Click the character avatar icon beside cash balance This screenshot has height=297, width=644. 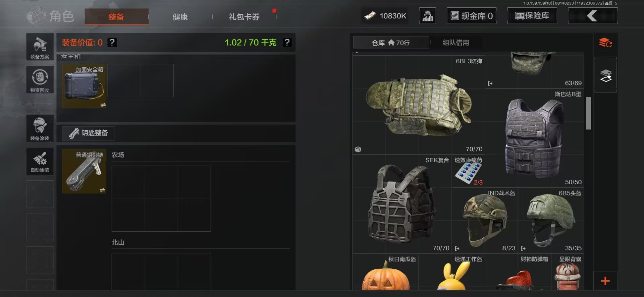click(428, 16)
